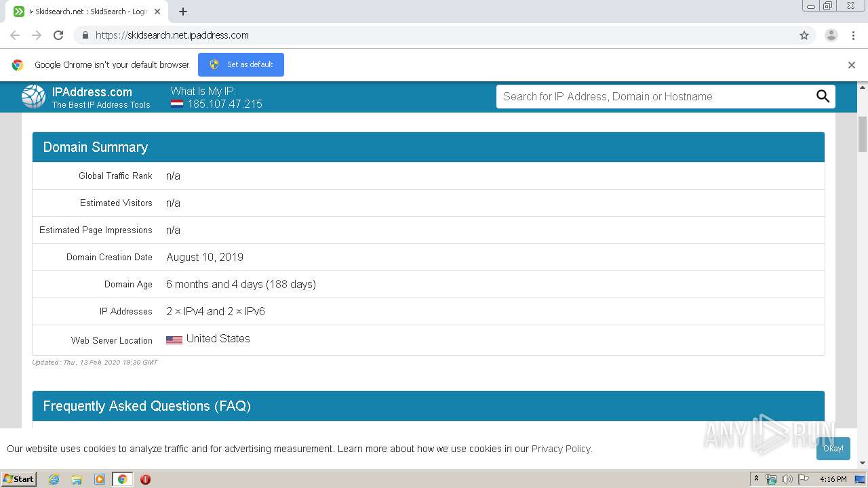
Task: Click the 4:16 PM clock
Action: [x=833, y=479]
